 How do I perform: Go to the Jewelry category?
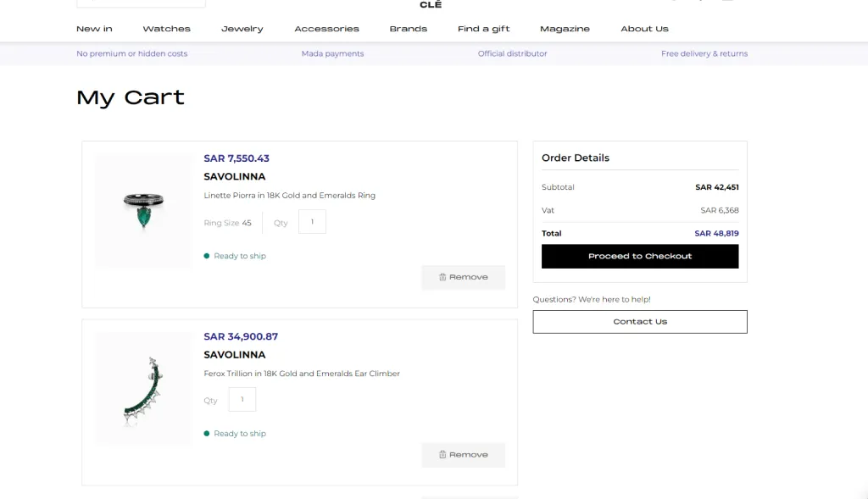click(x=242, y=29)
